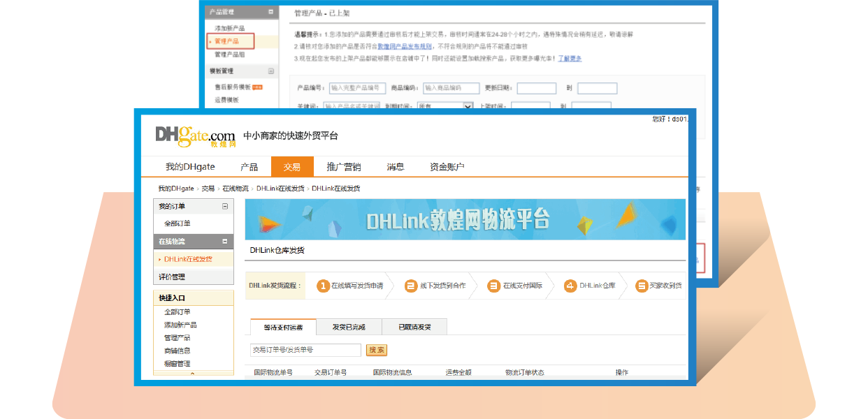Open the 消息 navigation tab
Viewport: 868px width, 419px height.
(396, 167)
